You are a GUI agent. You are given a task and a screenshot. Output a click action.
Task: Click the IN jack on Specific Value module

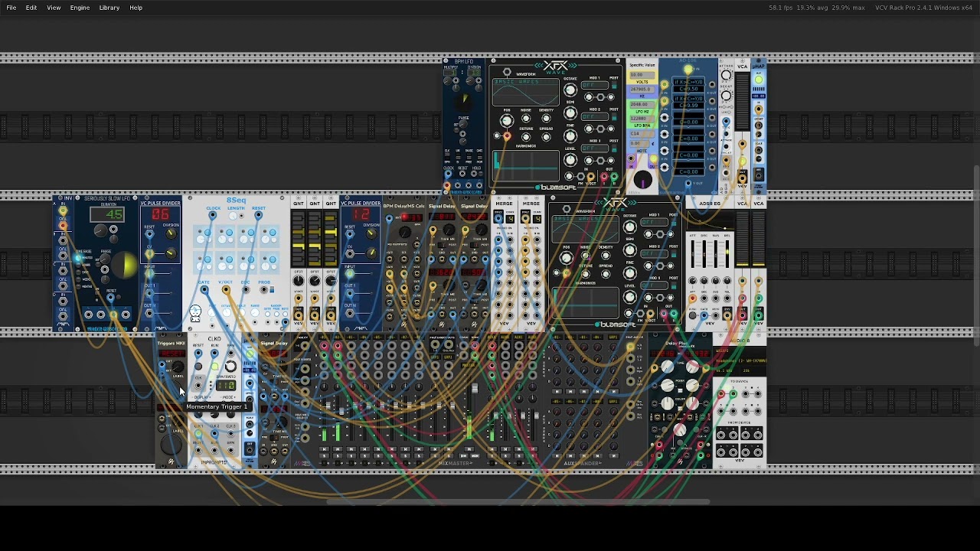click(631, 158)
